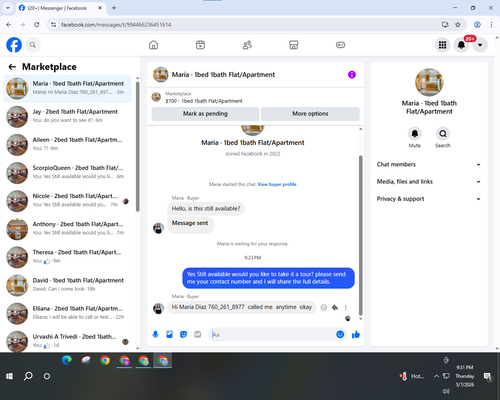Open the account dropdown arrow
This screenshot has height=400, width=500.
(x=480, y=45)
